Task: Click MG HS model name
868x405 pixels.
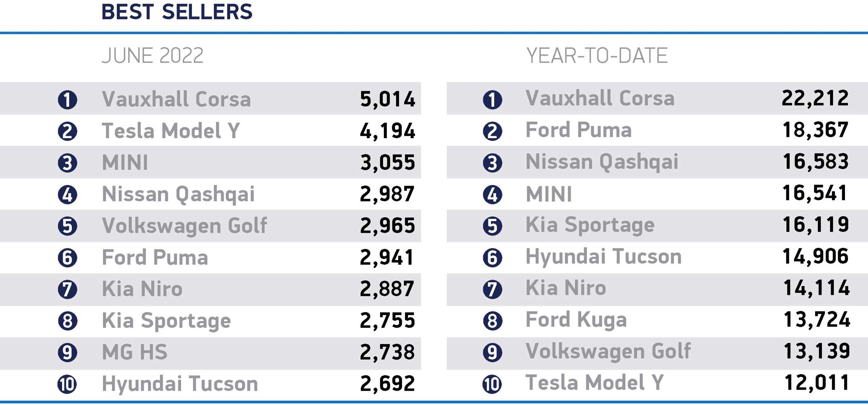Action: (135, 352)
